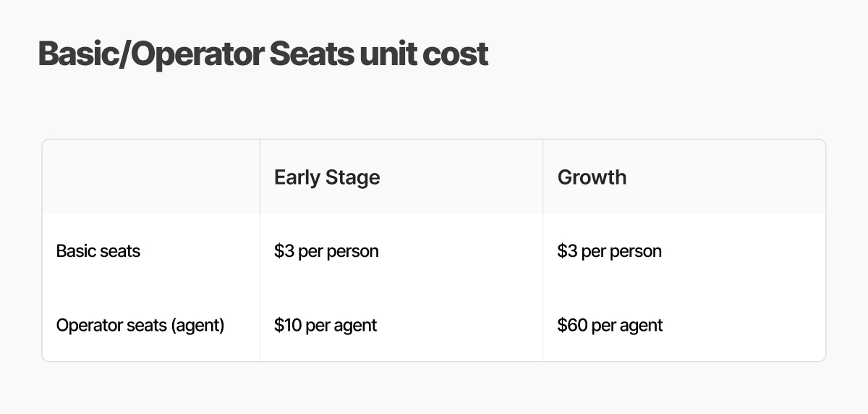
Task: Select "$3 per person" under Growth
Action: [x=609, y=251]
